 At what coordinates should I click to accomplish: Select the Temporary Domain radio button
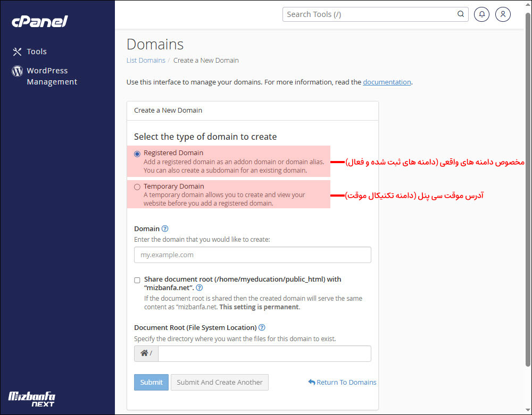click(137, 187)
